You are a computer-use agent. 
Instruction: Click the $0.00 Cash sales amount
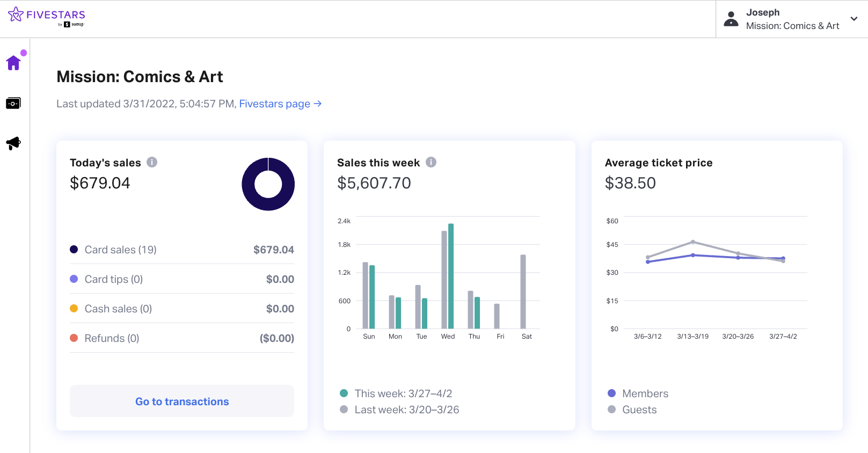280,309
